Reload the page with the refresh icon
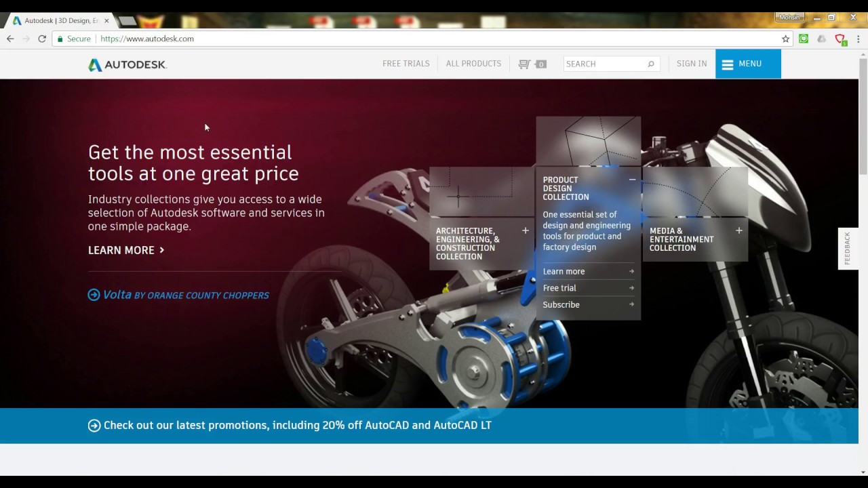 [42, 39]
